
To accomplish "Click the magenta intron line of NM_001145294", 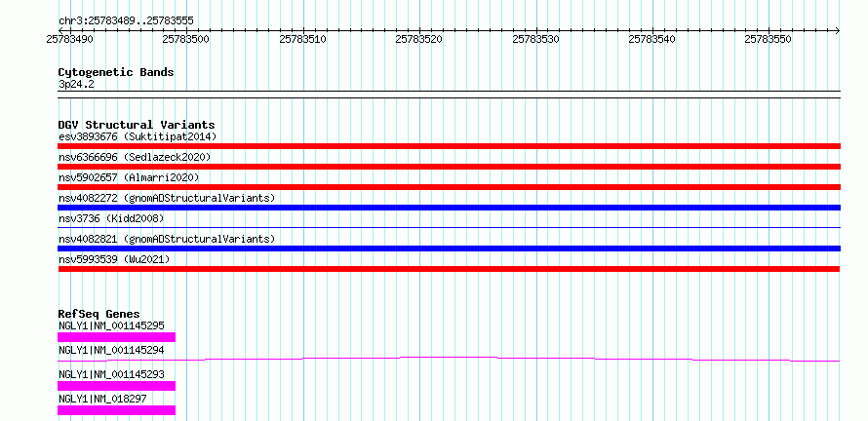I will 449,359.
